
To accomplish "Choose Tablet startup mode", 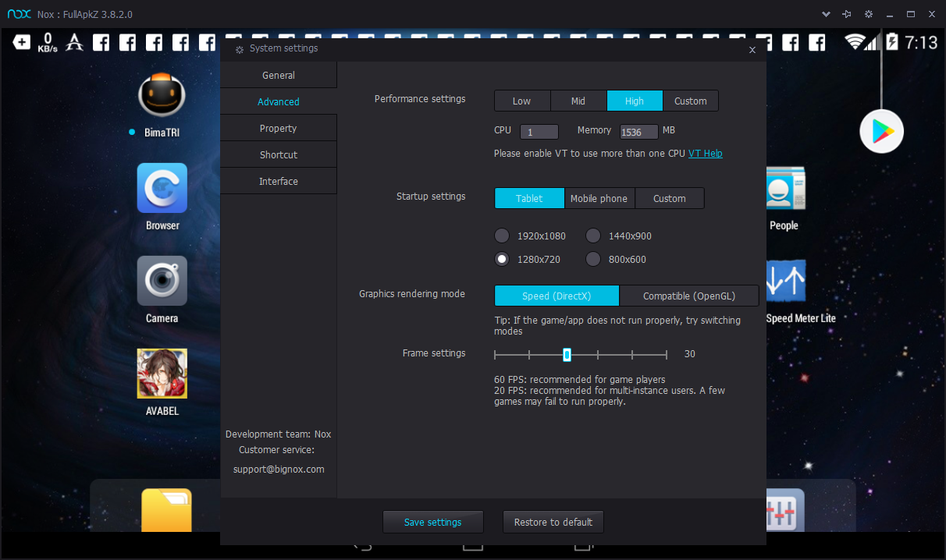I will point(529,198).
